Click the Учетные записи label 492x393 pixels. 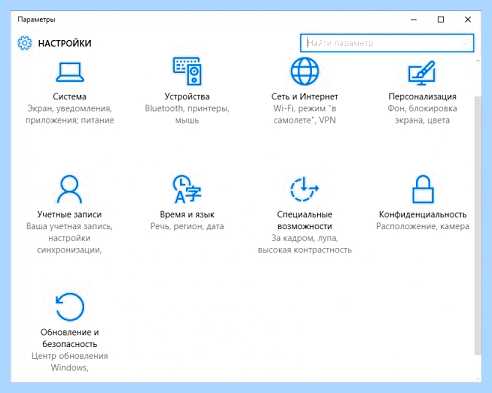point(69,214)
